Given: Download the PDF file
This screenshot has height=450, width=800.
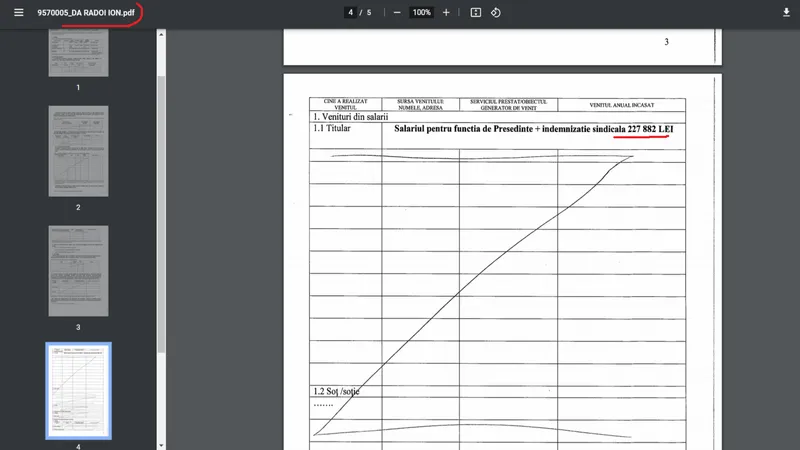Looking at the screenshot, I should coord(786,12).
